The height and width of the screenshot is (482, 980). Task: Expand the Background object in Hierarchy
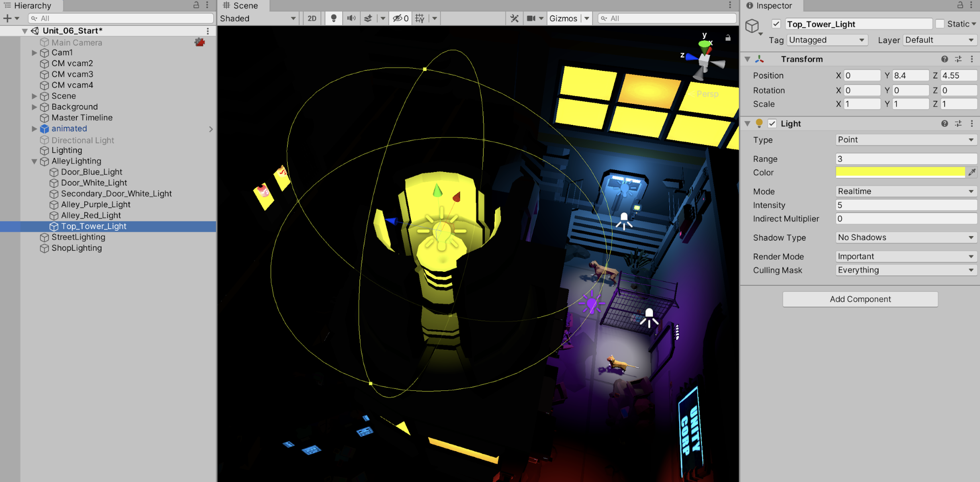pyautogui.click(x=34, y=107)
